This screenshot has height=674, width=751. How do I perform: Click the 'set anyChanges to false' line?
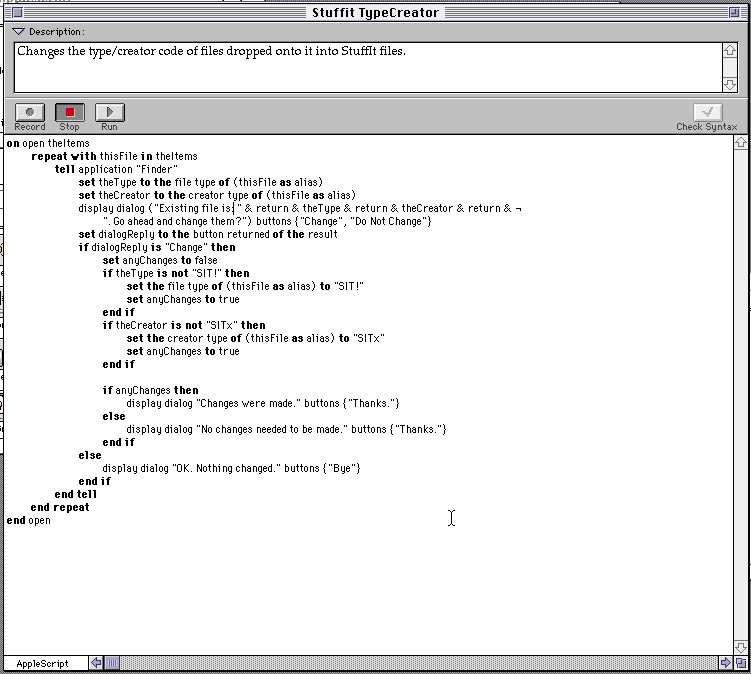(160, 260)
